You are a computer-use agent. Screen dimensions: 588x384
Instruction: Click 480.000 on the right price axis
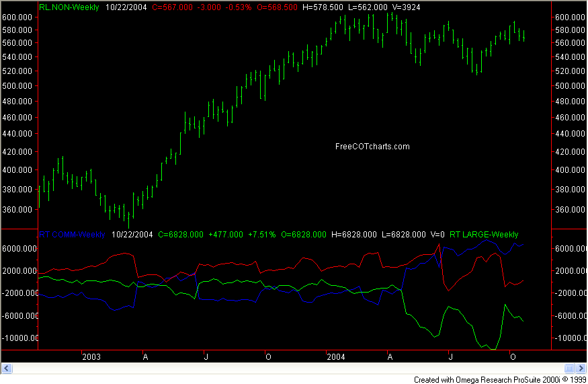569,102
